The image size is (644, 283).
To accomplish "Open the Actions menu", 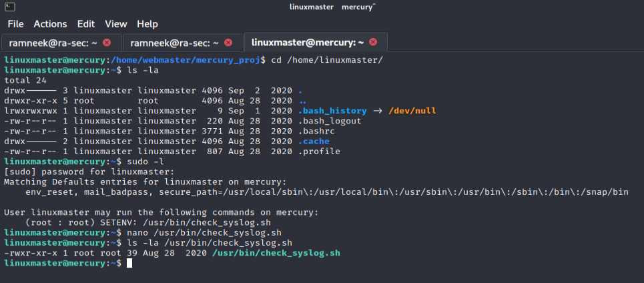I will 50,24.
